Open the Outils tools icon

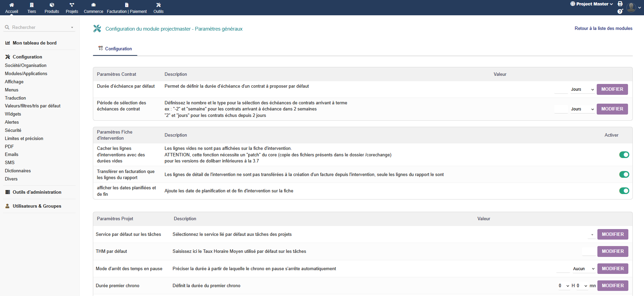point(159,5)
